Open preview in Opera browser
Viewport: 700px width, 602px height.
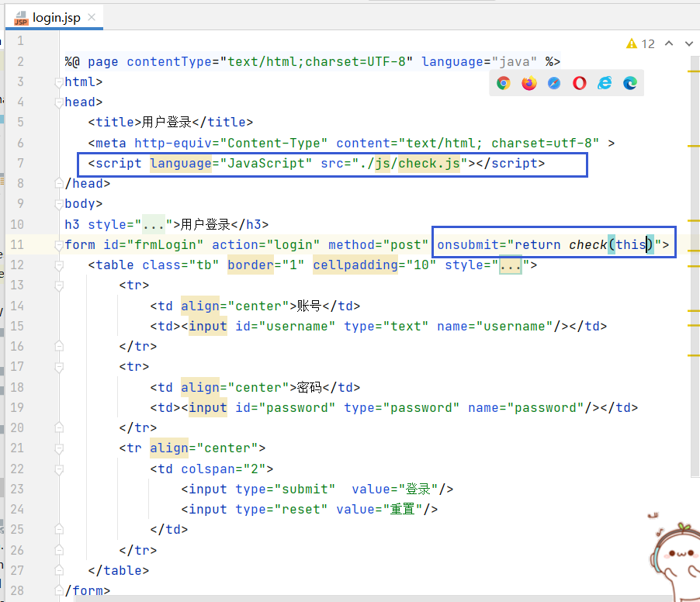pyautogui.click(x=580, y=83)
